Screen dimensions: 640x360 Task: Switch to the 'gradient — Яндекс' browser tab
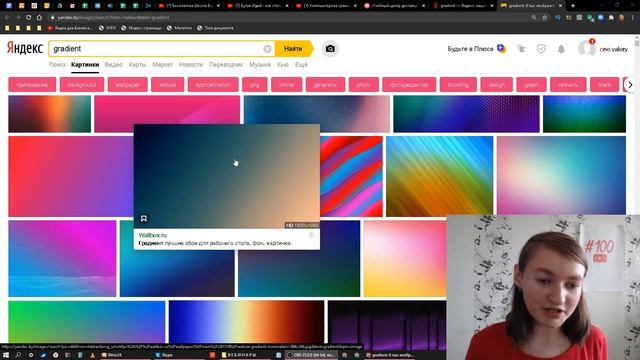point(463,6)
